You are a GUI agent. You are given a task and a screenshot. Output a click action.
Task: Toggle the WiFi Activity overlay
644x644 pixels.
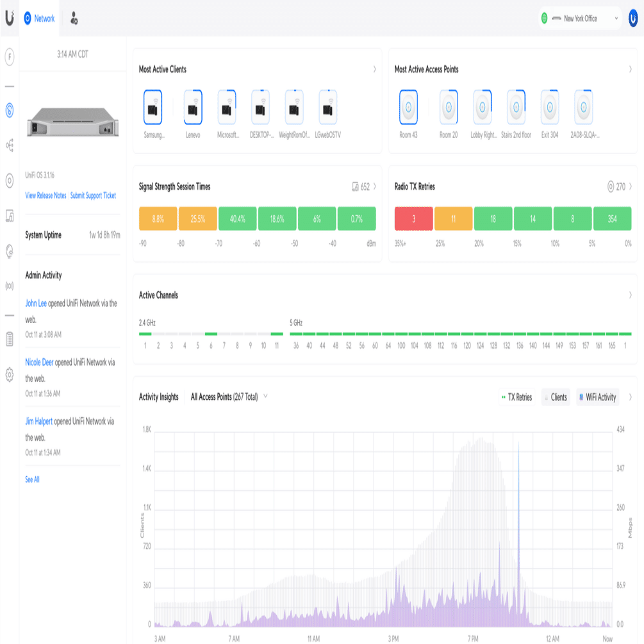click(x=597, y=397)
